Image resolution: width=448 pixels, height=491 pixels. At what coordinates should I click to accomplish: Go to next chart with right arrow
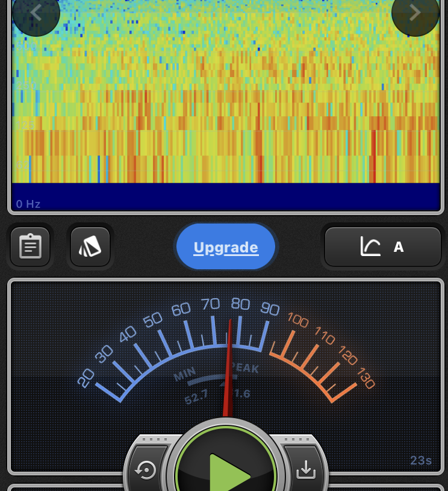[x=415, y=13]
